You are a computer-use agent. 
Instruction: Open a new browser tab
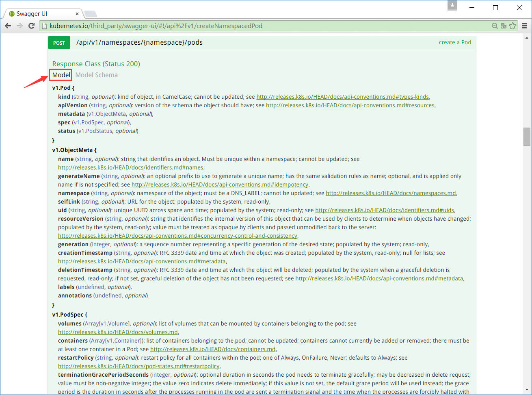click(90, 14)
